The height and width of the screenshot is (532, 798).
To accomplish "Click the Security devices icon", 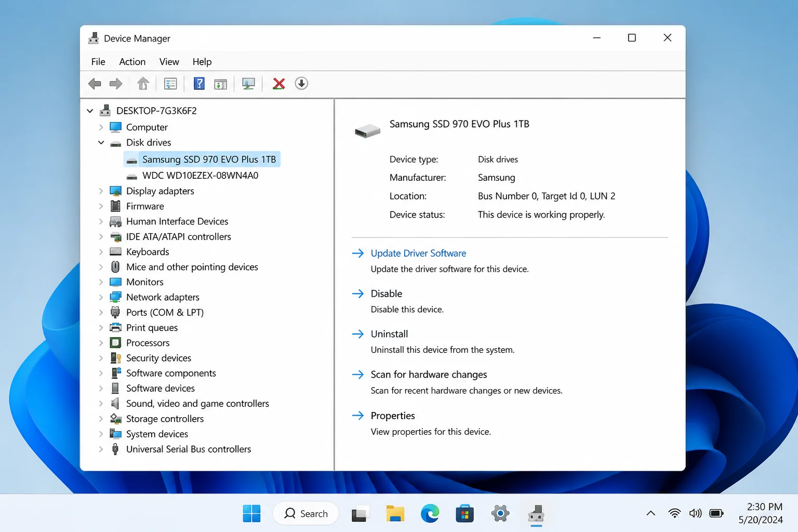I will pyautogui.click(x=115, y=358).
